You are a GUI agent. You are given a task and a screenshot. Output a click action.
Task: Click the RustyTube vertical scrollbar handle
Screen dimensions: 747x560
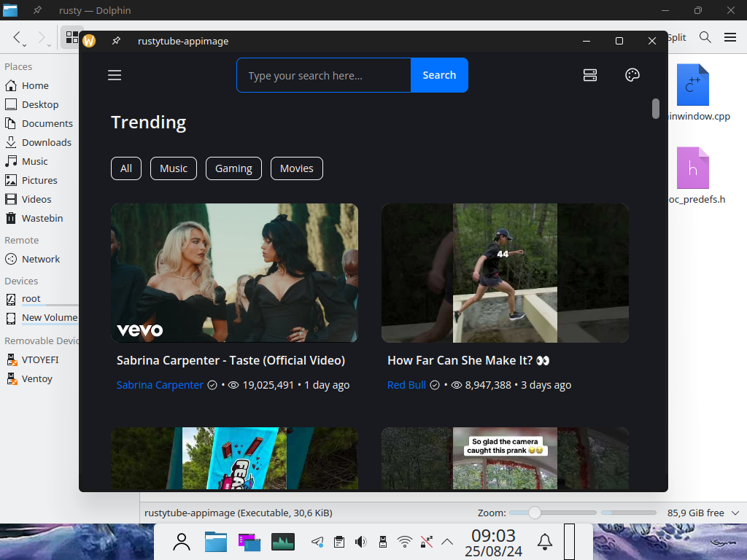(x=656, y=109)
